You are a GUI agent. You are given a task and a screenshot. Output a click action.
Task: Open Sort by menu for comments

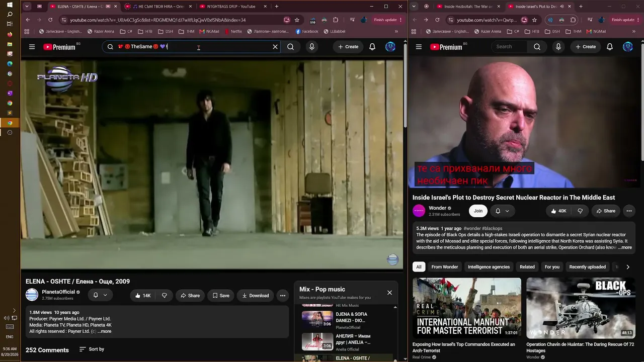92,349
